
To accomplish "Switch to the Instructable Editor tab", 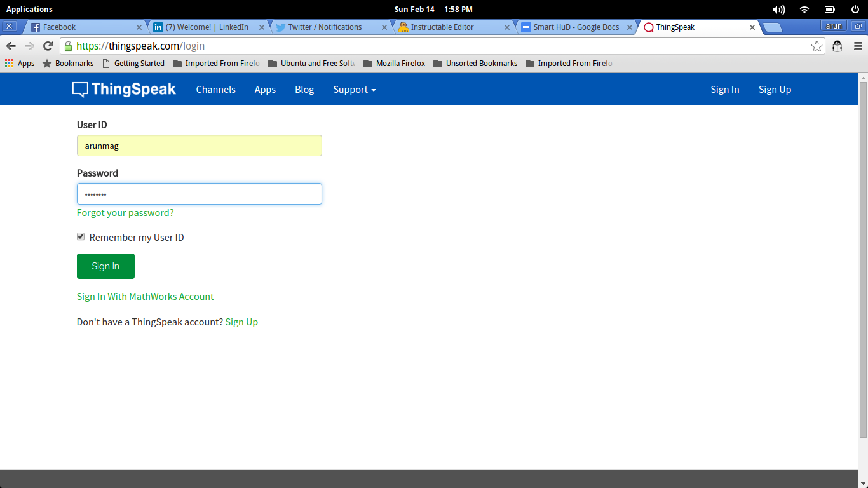I will (x=453, y=27).
